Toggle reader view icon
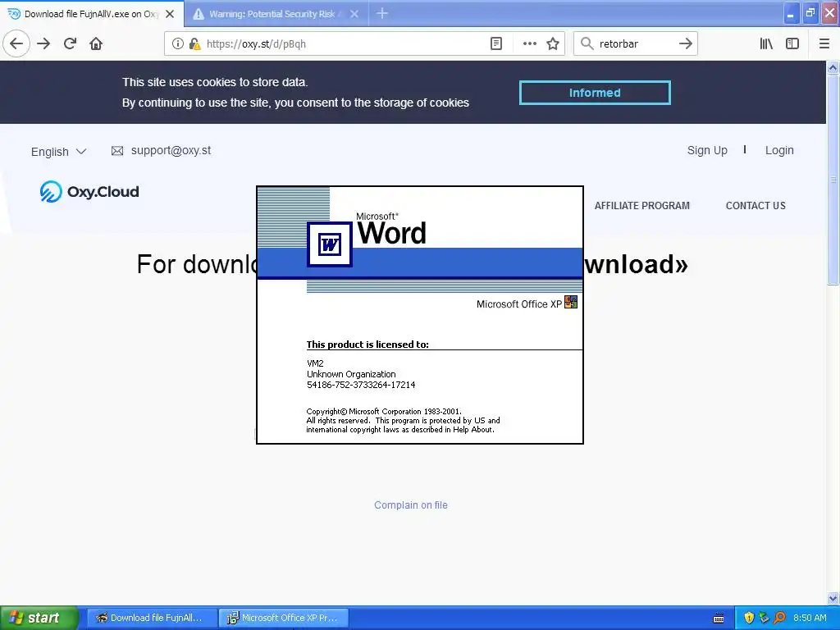The image size is (840, 630). point(496,44)
